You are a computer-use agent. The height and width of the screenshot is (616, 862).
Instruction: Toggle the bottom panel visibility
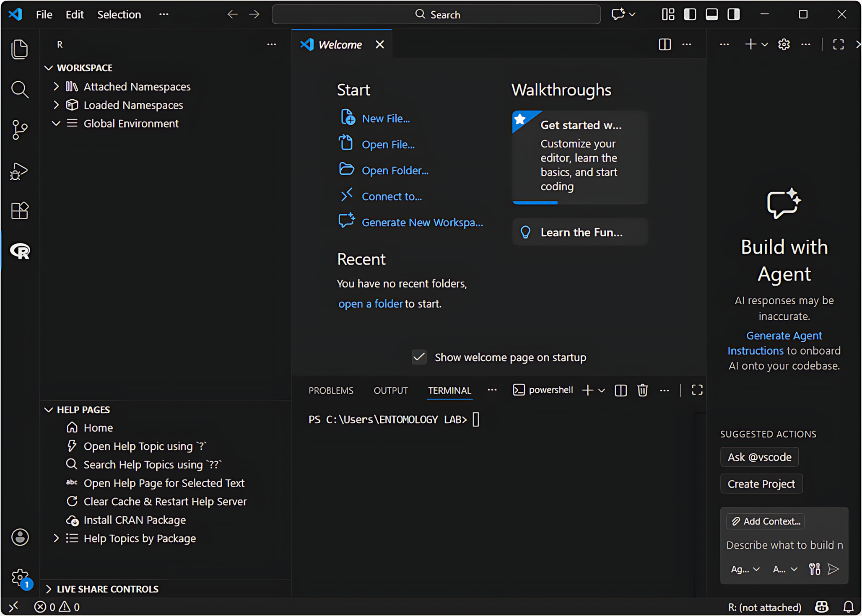711,15
